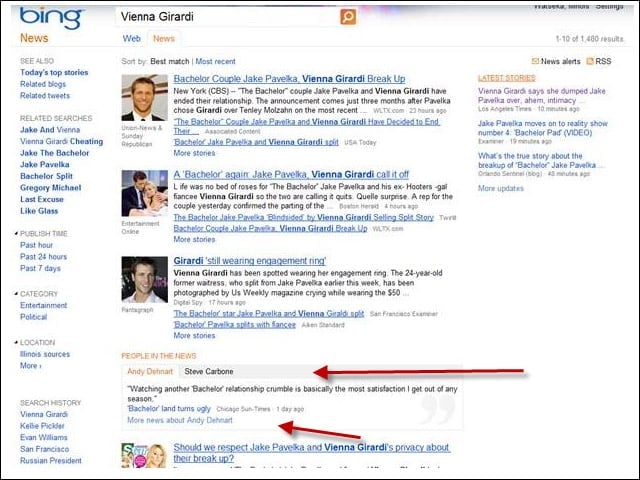Click third result's man portrait thumbnail
This screenshot has width=640, height=480.
(x=144, y=280)
